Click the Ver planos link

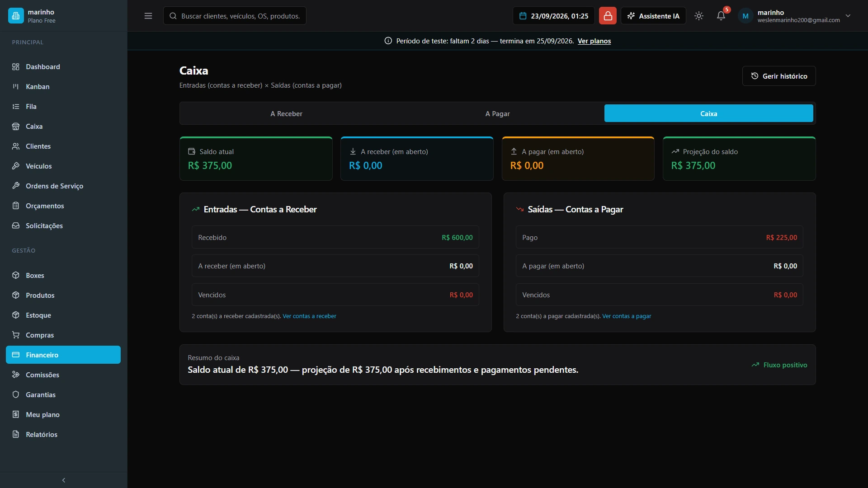pos(594,41)
